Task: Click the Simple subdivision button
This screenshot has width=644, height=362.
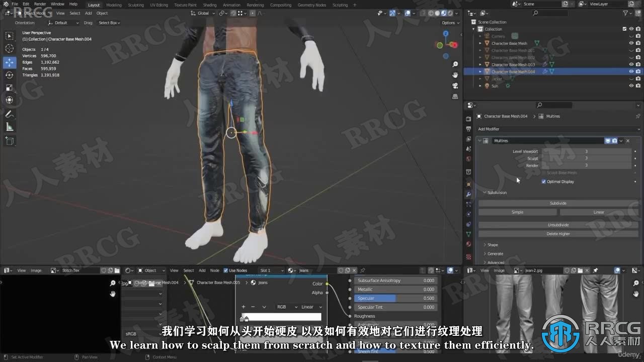Action: click(517, 212)
